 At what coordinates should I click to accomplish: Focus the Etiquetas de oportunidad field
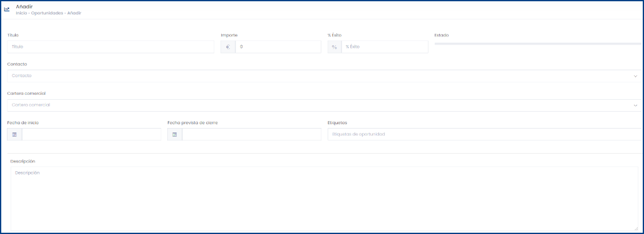pos(485,134)
